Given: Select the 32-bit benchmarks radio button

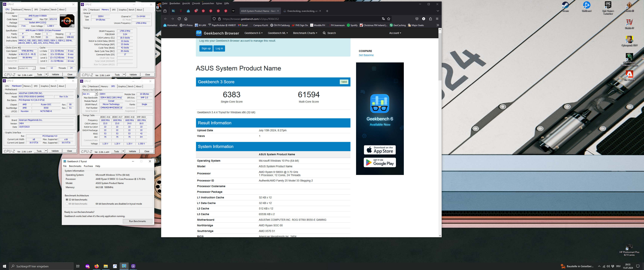Looking at the screenshot, I should (x=67, y=200).
